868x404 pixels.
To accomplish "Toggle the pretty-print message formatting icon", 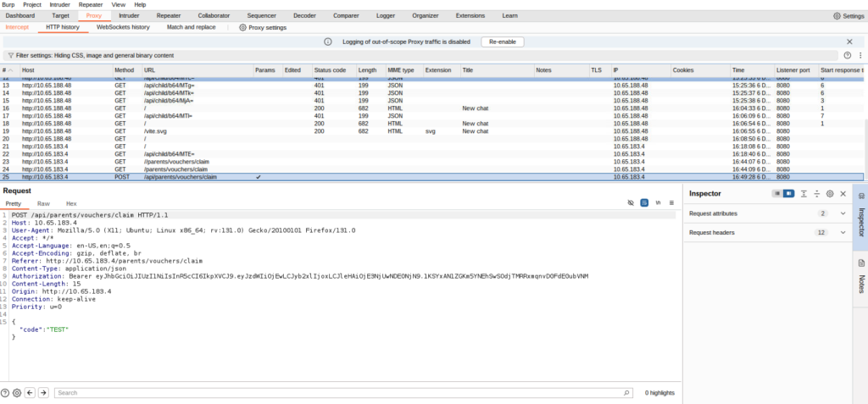I will coord(644,204).
